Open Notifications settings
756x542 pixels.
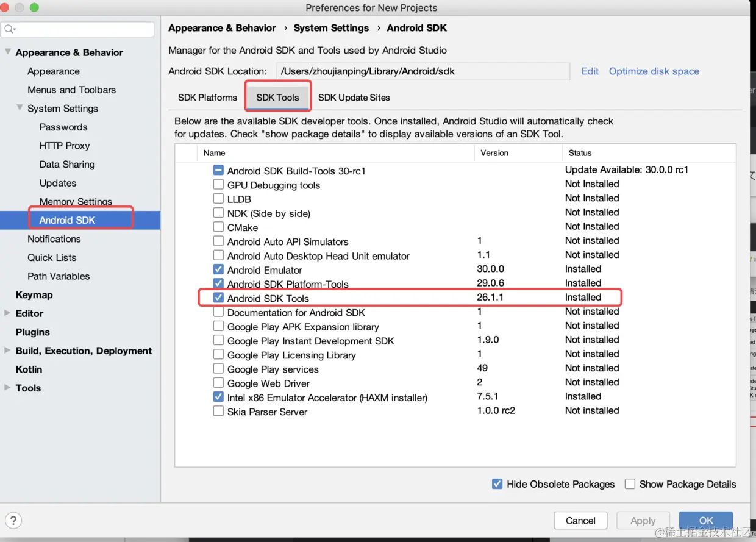click(x=54, y=239)
